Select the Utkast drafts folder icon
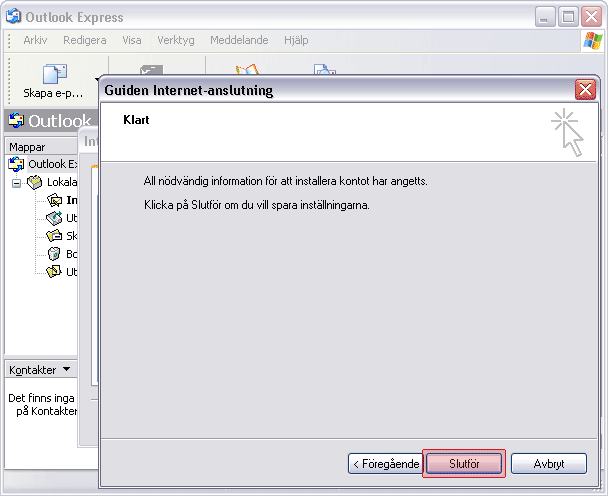This screenshot has width=608, height=496. [55, 272]
